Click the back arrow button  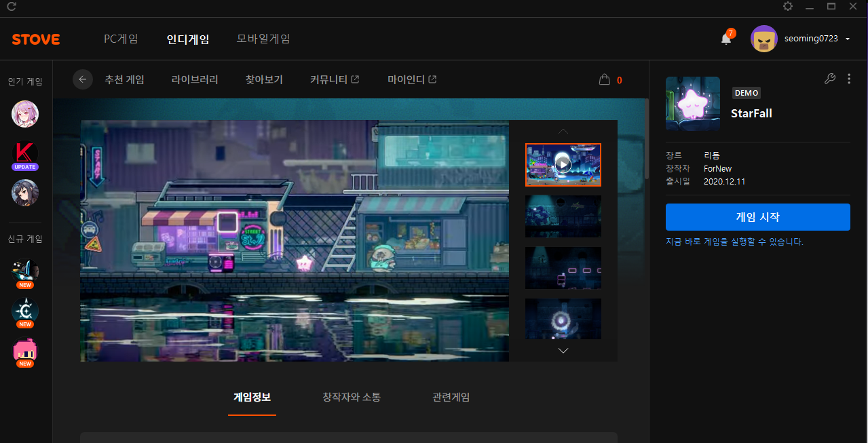click(83, 79)
